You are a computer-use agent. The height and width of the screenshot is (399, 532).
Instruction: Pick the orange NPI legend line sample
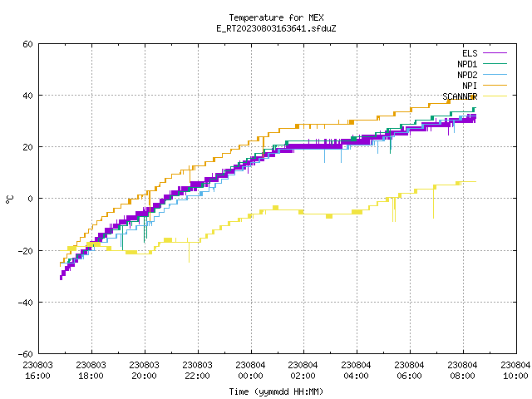pos(495,85)
